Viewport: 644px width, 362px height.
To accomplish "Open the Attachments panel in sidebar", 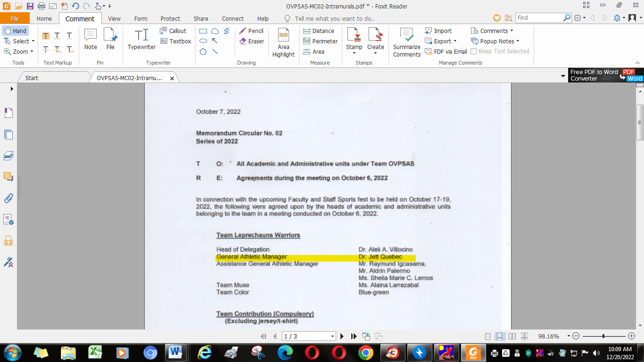I will (8, 198).
